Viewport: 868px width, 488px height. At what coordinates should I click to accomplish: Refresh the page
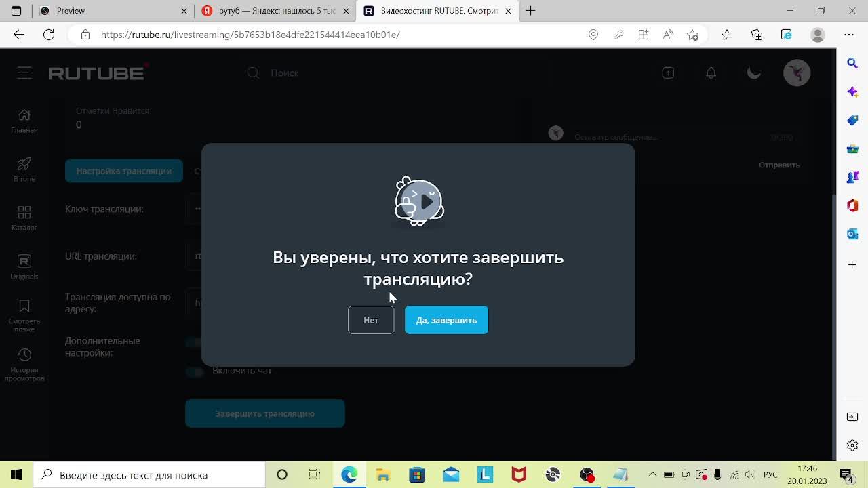coord(49,35)
